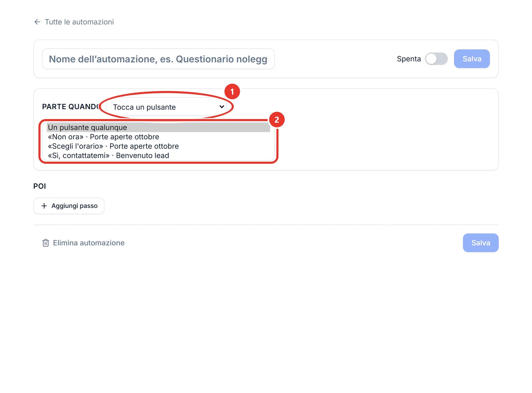This screenshot has height=393, width=532.
Task: Focus the automation name input field
Action: click(158, 59)
